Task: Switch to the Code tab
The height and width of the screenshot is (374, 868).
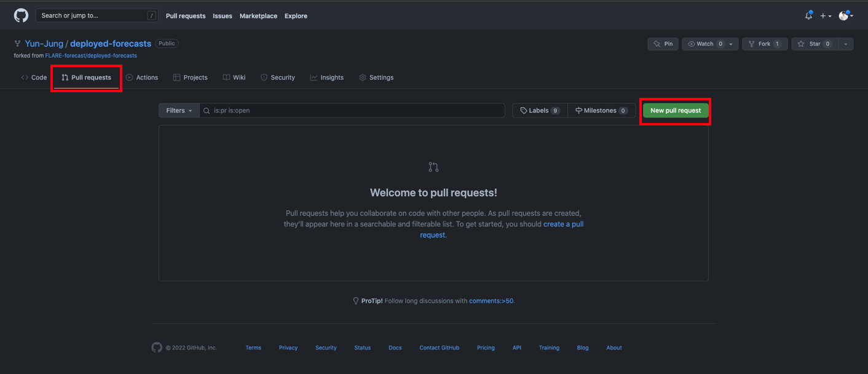Action: [x=34, y=78]
